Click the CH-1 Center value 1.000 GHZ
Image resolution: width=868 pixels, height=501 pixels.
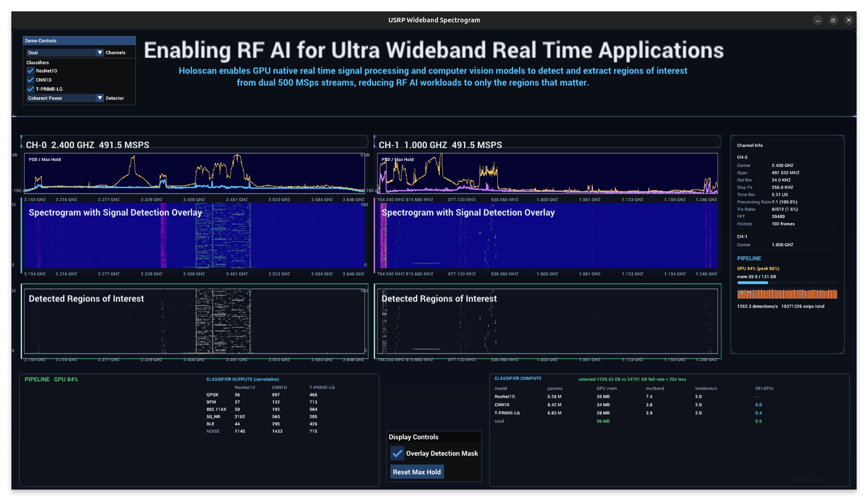point(782,245)
